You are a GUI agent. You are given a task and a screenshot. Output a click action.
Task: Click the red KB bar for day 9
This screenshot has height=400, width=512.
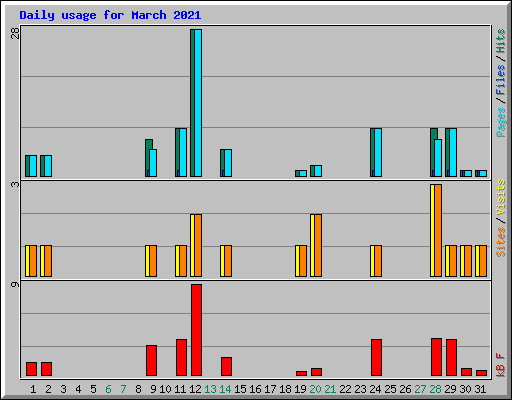tap(151, 361)
